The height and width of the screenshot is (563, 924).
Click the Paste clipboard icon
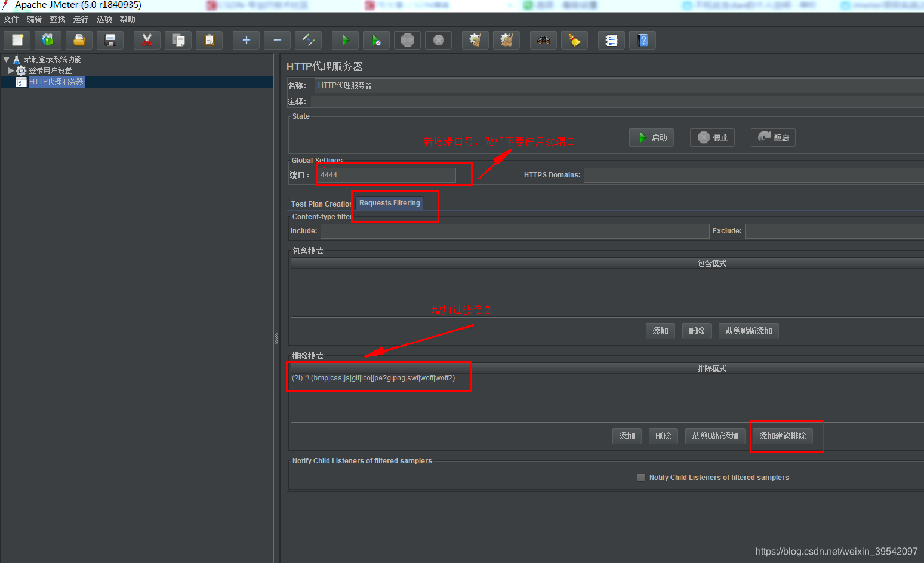209,40
